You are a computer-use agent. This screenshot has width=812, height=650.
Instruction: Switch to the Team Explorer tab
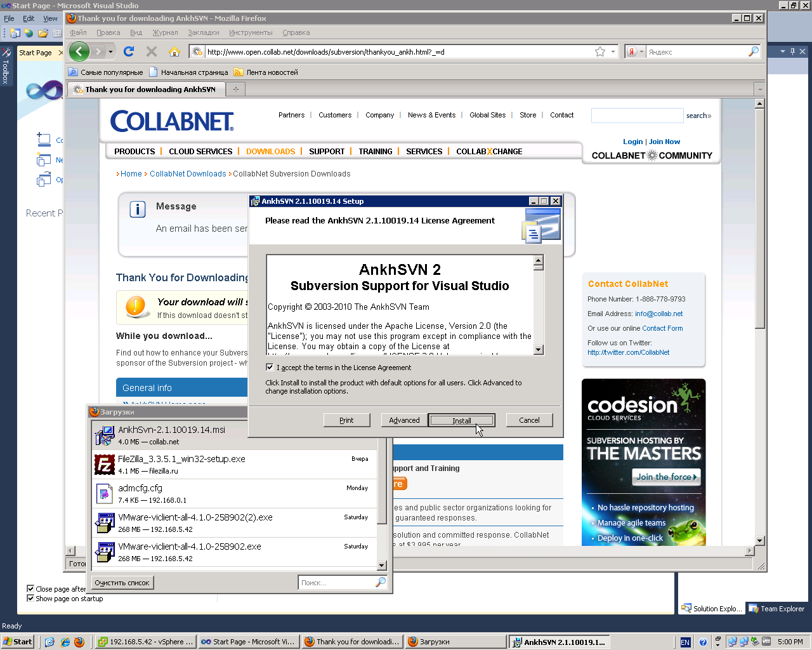(776, 608)
